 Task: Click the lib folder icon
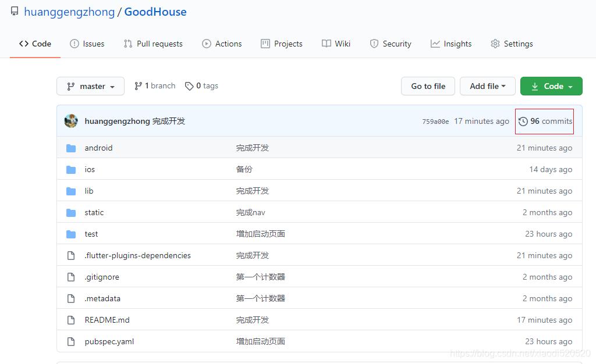click(71, 191)
